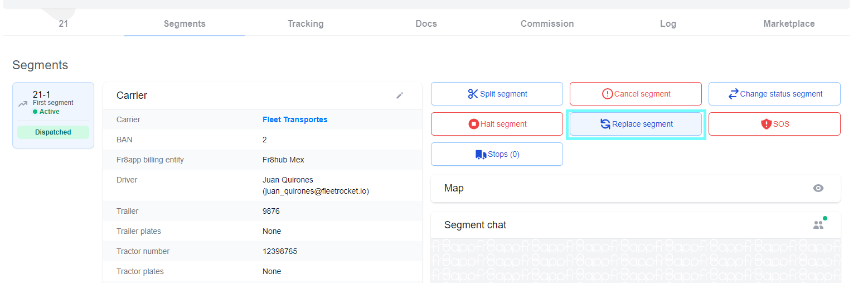Image resolution: width=868 pixels, height=283 pixels.
Task: Open the Fleet Transportes carrier link
Action: click(x=295, y=119)
